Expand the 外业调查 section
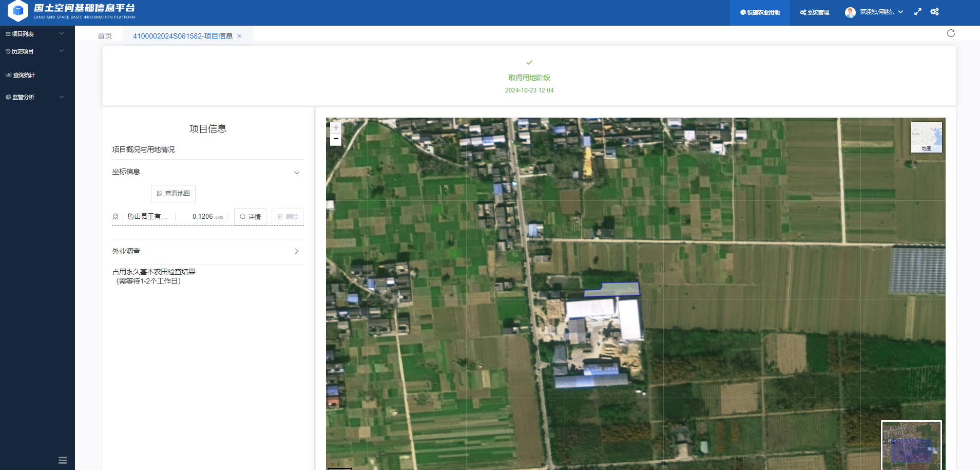This screenshot has width=980, height=470. 296,251
